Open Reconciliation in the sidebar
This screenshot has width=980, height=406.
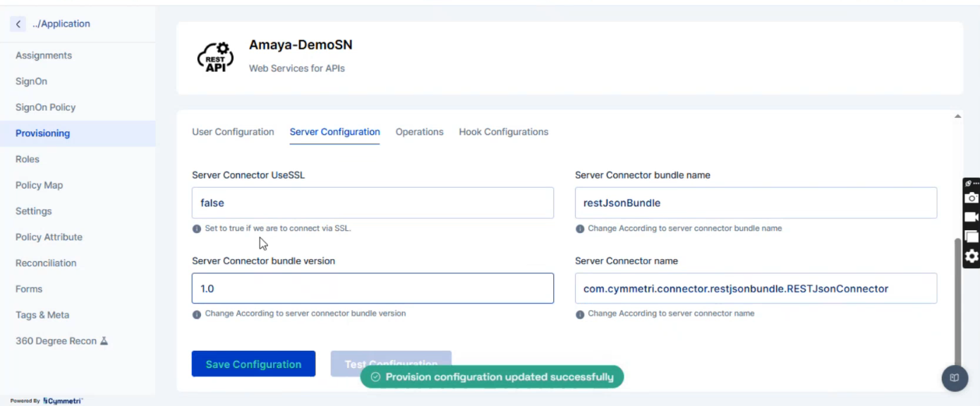(x=46, y=263)
